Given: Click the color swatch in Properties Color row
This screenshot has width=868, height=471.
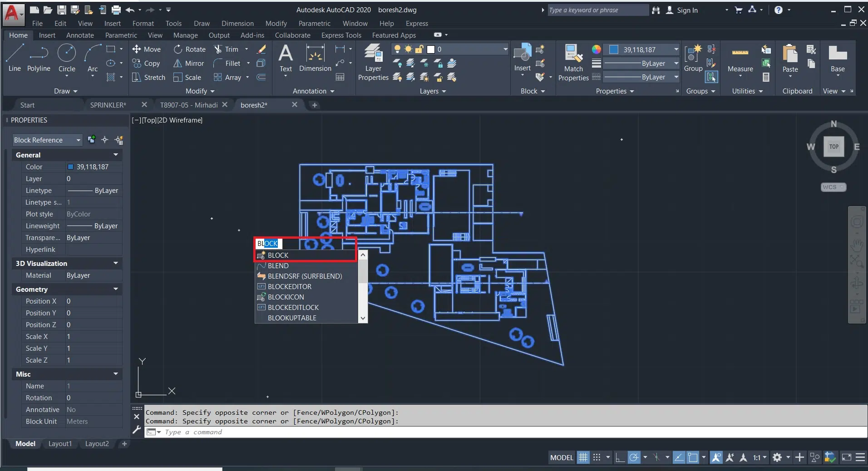Looking at the screenshot, I should 70,167.
